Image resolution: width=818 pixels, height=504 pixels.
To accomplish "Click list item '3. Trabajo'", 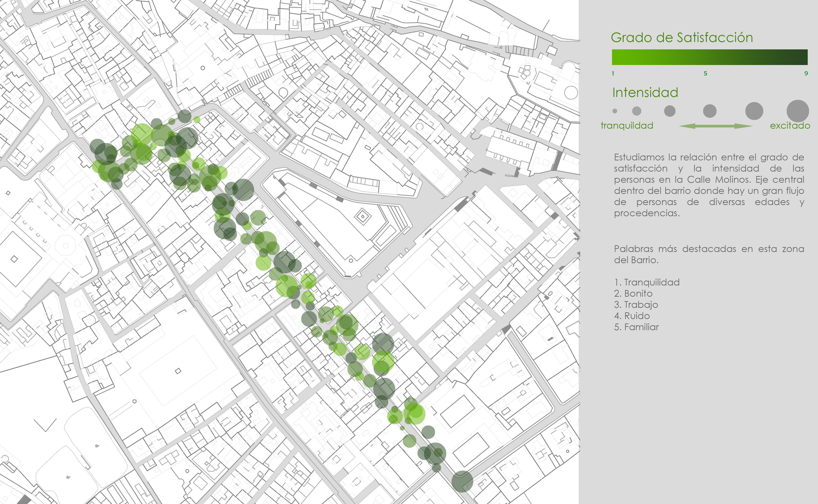I will click(x=636, y=305).
